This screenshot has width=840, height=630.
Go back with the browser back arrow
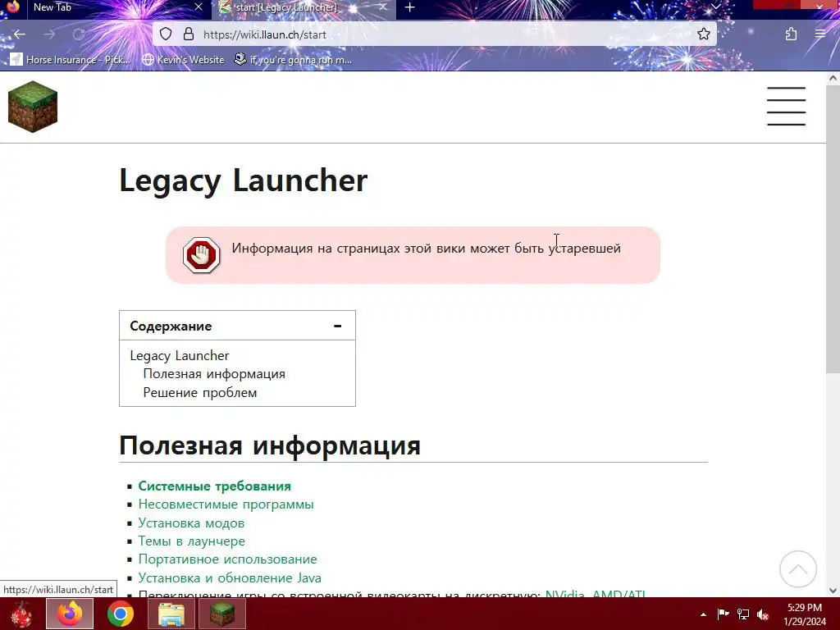20,34
